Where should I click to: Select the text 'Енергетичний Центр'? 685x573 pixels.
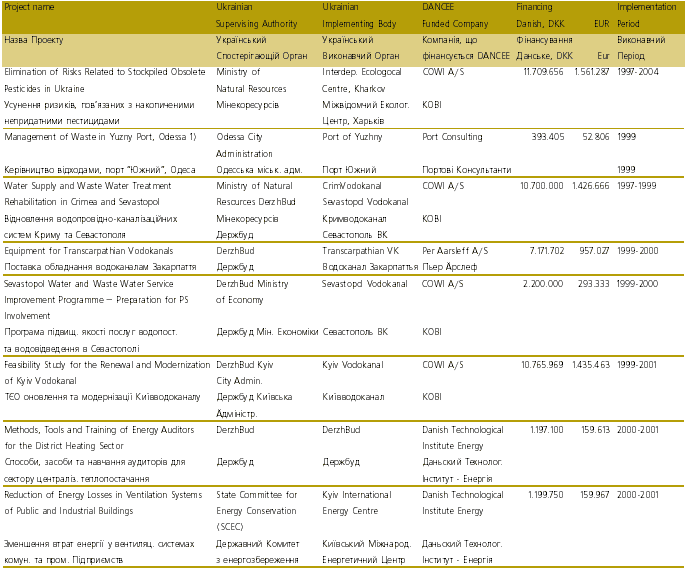point(363,559)
